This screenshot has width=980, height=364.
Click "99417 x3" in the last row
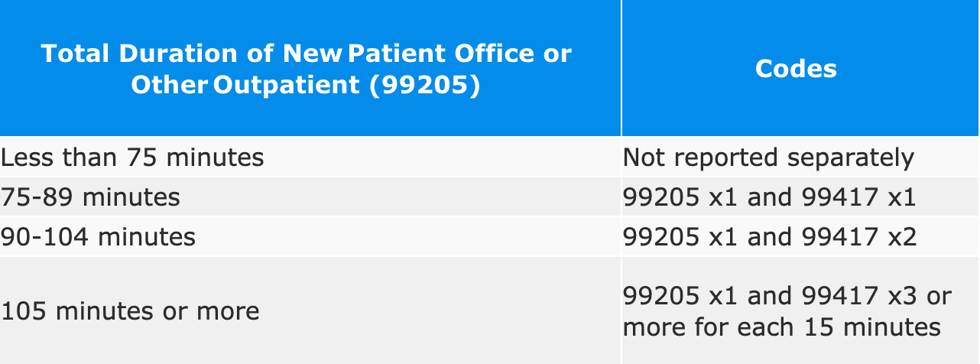pyautogui.click(x=860, y=296)
